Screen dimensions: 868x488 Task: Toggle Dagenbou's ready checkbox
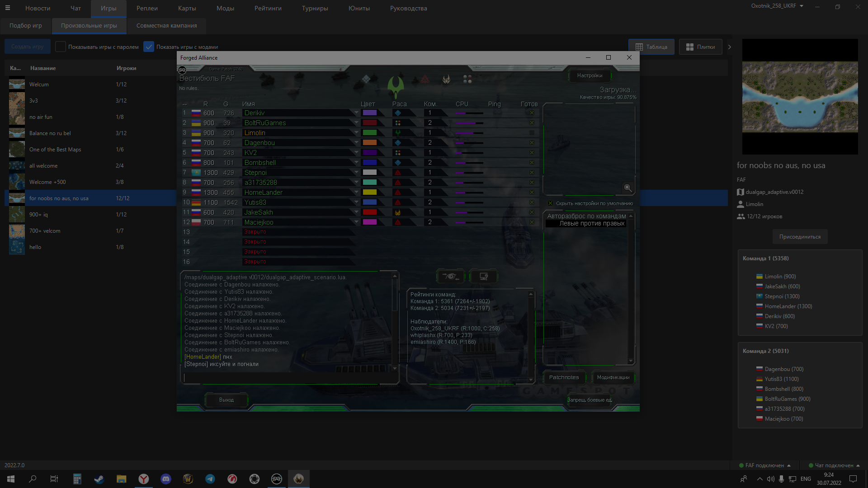click(532, 143)
